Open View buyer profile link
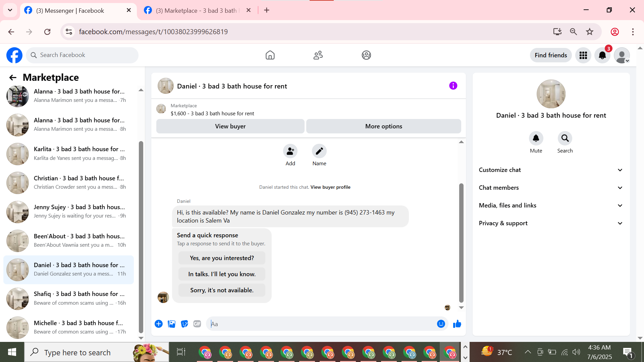644x362 pixels. [x=330, y=187]
